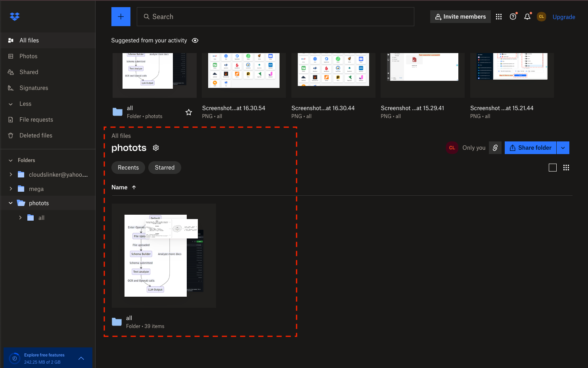
Task: Select the Starred filter chip
Action: (165, 168)
